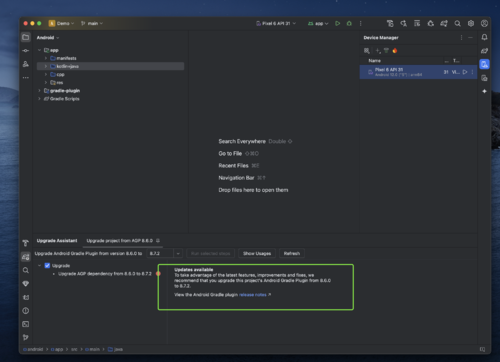Select Upgrade project from AGP 8.6.0 tab

point(123,241)
